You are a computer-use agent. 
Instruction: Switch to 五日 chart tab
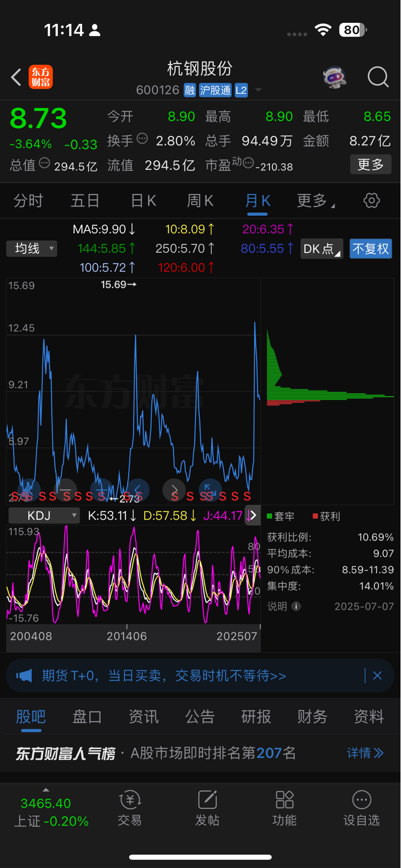(x=85, y=201)
